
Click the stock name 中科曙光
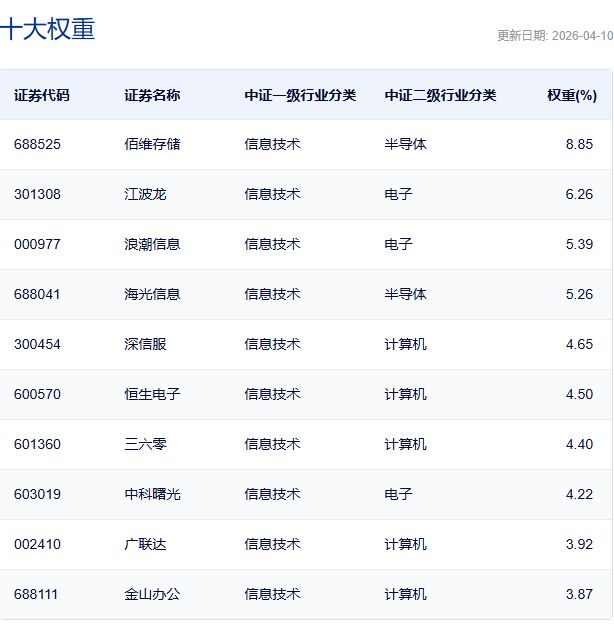click(152, 494)
